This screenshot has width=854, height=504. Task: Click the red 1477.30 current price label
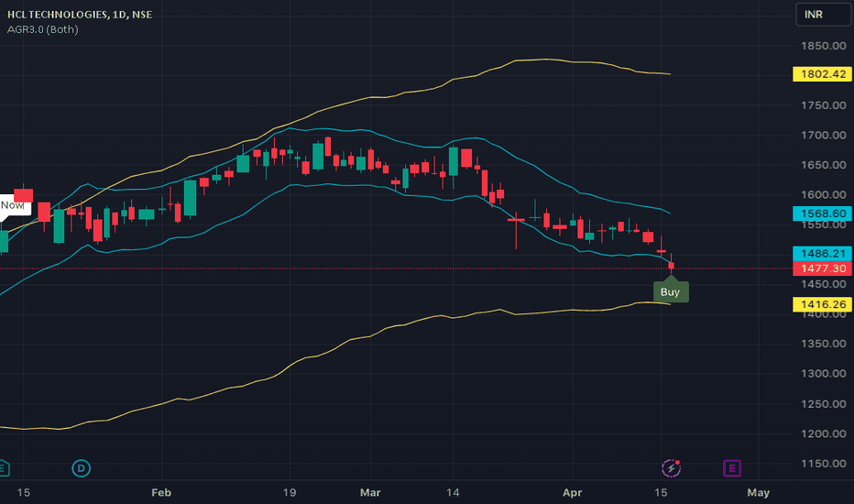pyautogui.click(x=823, y=268)
